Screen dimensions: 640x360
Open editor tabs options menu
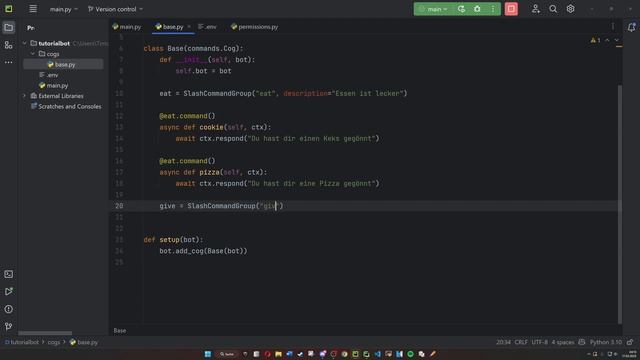tap(613, 27)
